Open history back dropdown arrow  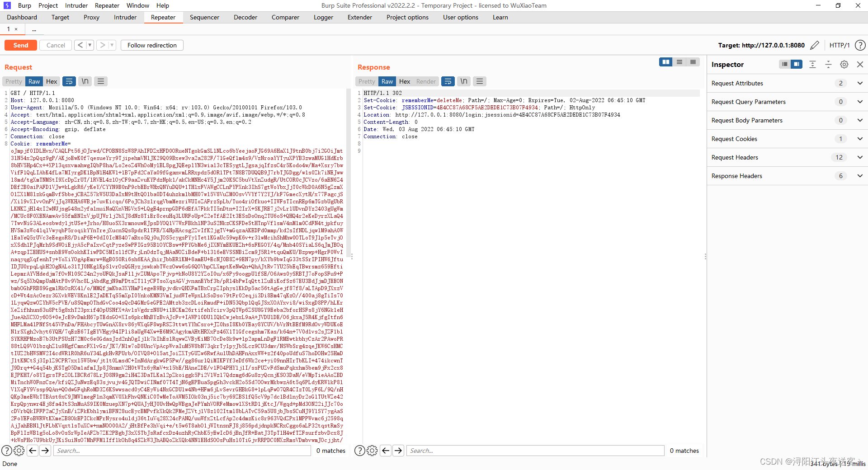90,45
